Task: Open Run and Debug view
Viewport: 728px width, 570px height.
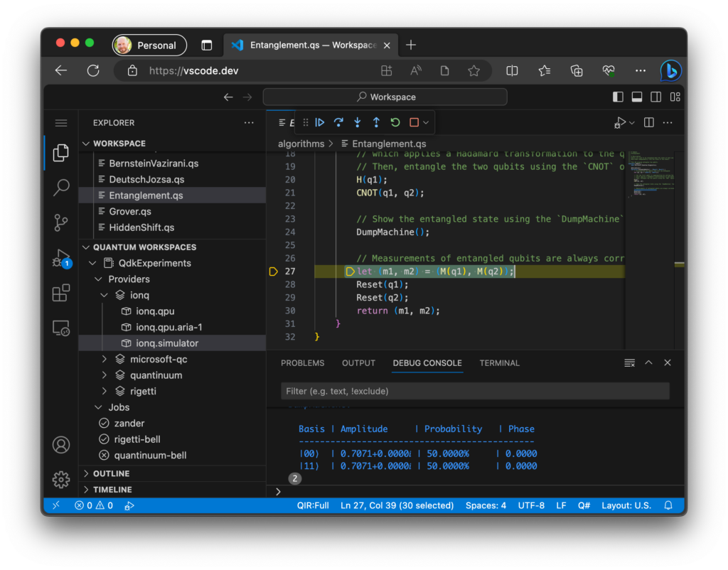Action: point(61,257)
